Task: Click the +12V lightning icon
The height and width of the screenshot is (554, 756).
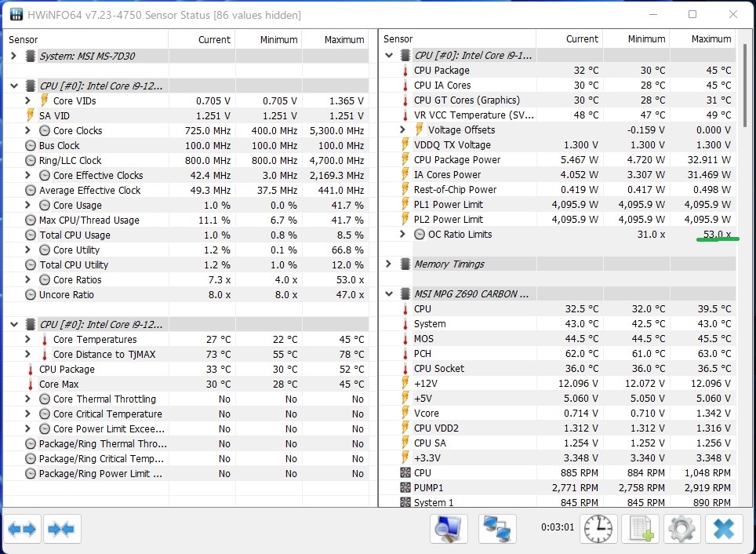Action: [405, 383]
